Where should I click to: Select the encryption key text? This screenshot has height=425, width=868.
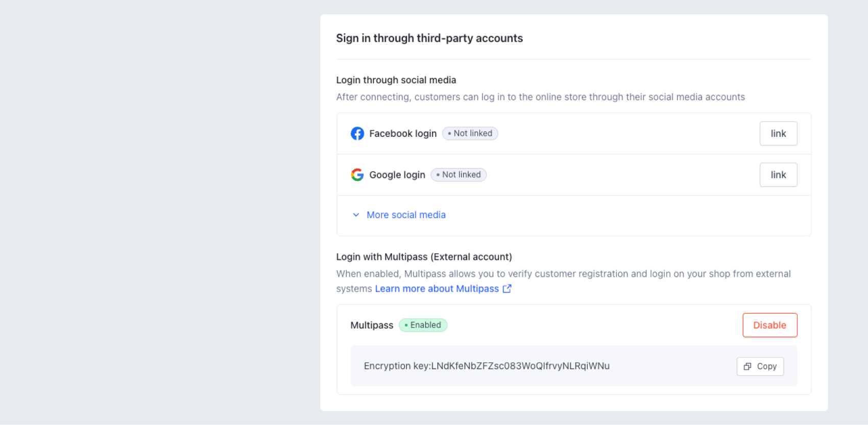(487, 366)
